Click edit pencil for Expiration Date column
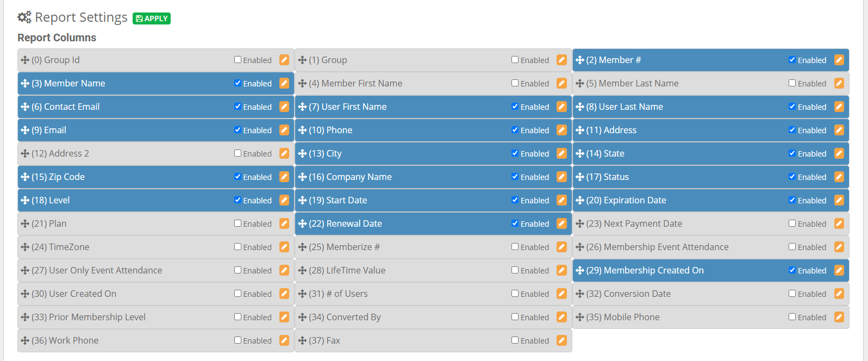868x361 pixels. (839, 200)
